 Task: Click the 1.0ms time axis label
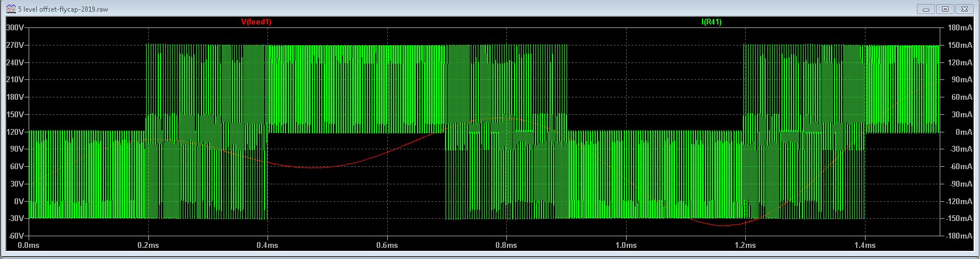pyautogui.click(x=626, y=246)
